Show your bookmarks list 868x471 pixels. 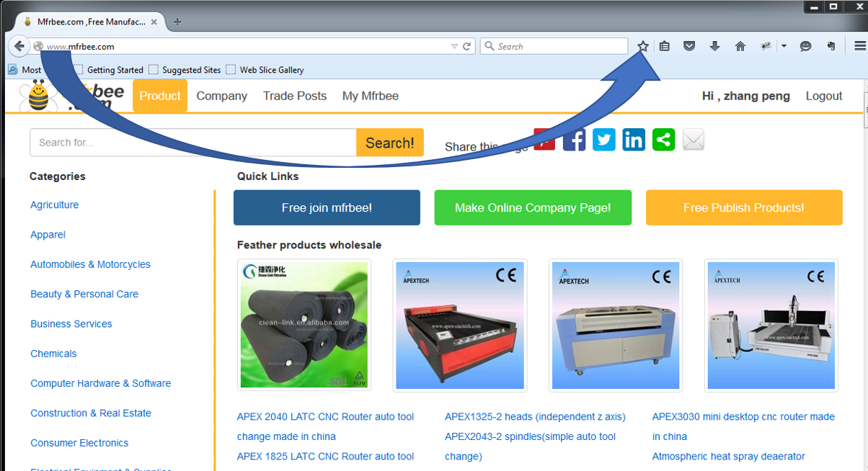point(665,46)
